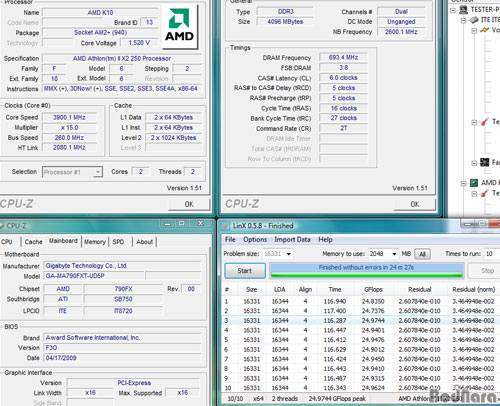The height and width of the screenshot is (406, 500).
Task: Open the Help menu in LinX
Action: 325,240
